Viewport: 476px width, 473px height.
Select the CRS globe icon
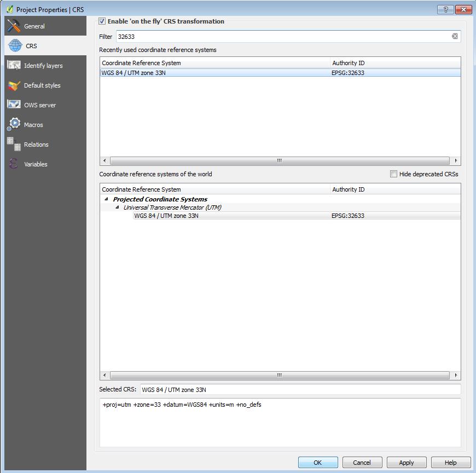pyautogui.click(x=15, y=45)
